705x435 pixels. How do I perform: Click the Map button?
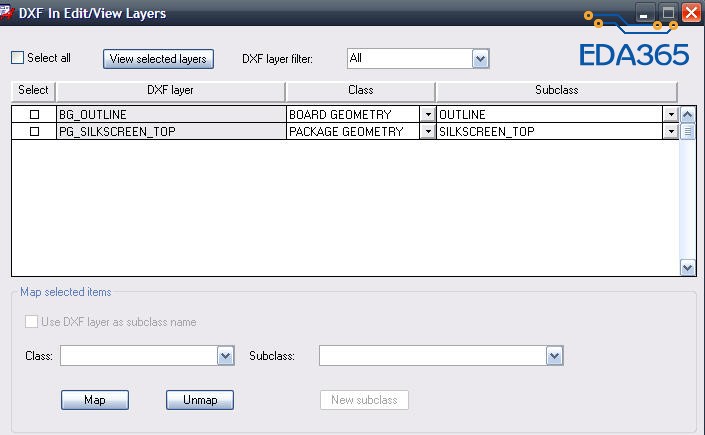tap(95, 400)
